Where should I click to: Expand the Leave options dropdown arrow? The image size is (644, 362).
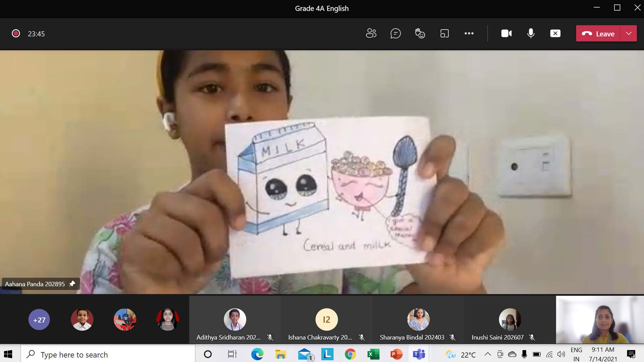pyautogui.click(x=629, y=34)
